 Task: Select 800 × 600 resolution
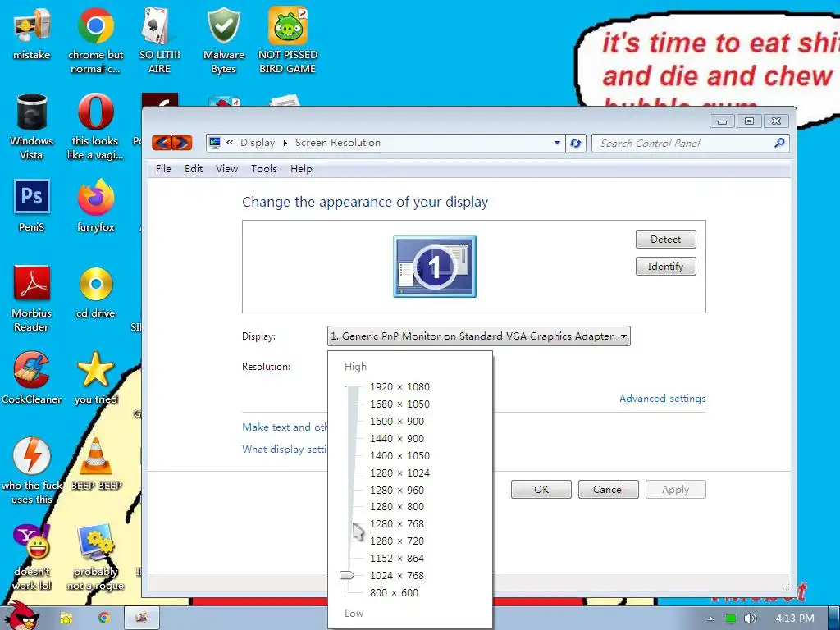click(394, 592)
